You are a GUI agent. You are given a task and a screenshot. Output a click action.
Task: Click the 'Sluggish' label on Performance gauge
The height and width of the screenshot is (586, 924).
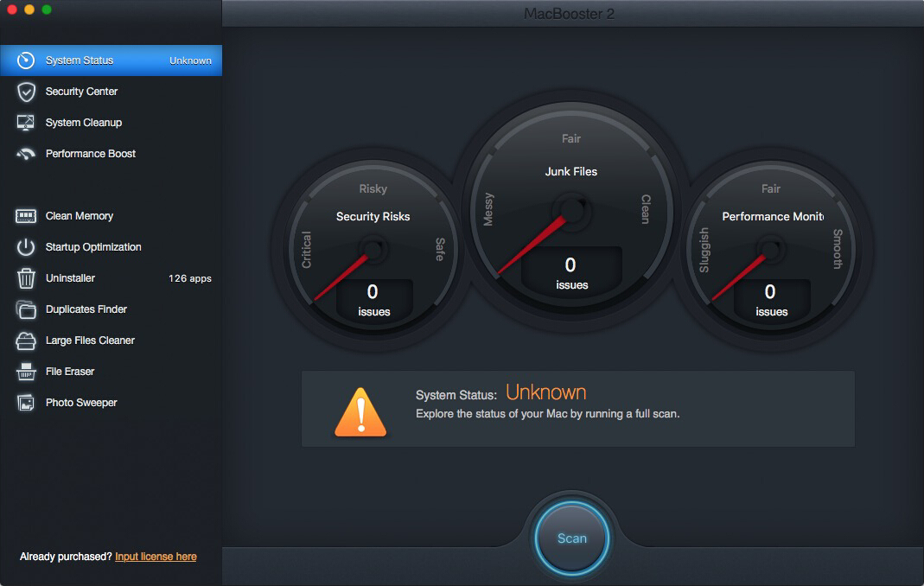704,250
